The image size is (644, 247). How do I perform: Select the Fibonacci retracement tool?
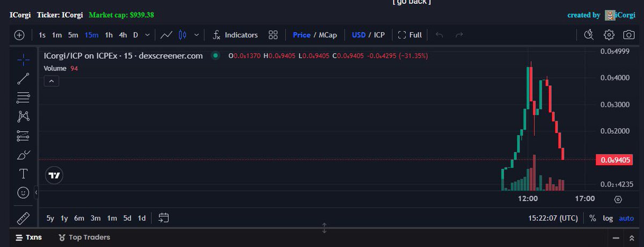(23, 98)
